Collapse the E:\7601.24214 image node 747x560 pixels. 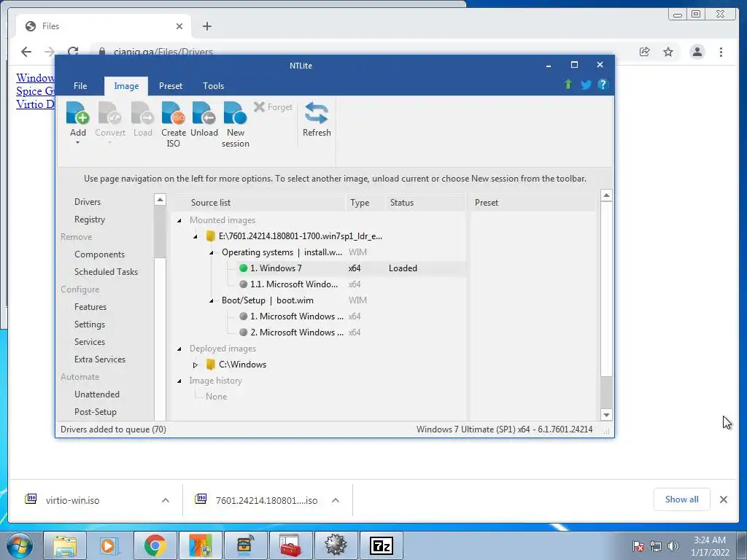click(196, 237)
